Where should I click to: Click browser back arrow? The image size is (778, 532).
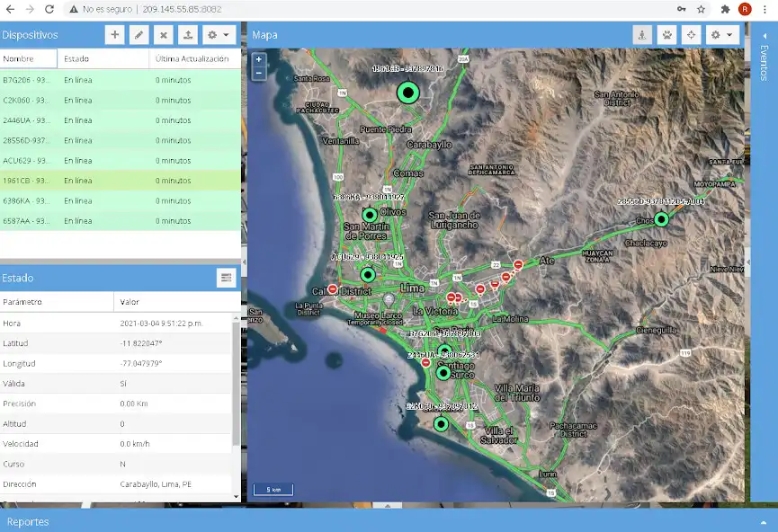click(x=11, y=9)
